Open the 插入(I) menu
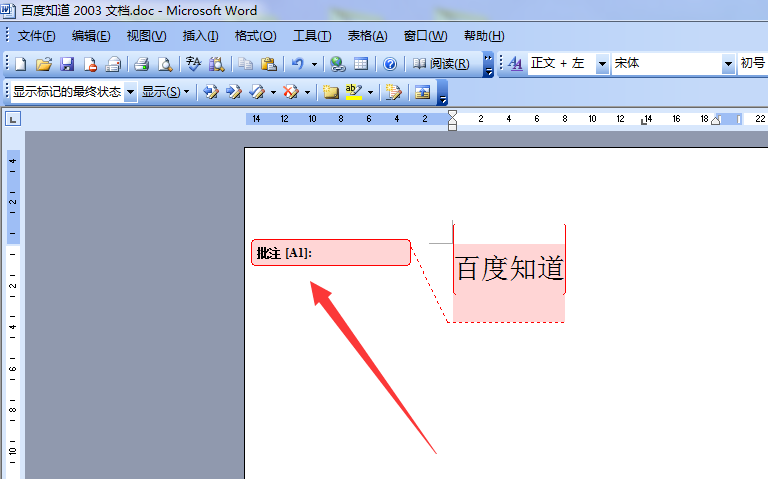 tap(200, 36)
